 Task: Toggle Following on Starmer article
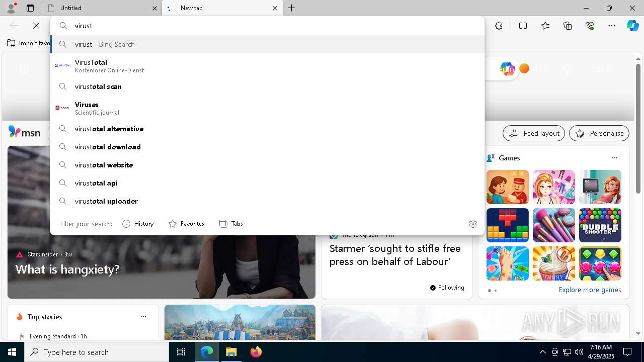point(447,288)
